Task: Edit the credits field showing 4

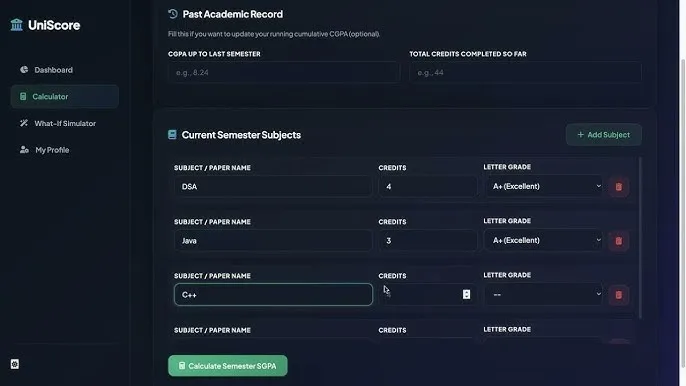Action: 427,186
